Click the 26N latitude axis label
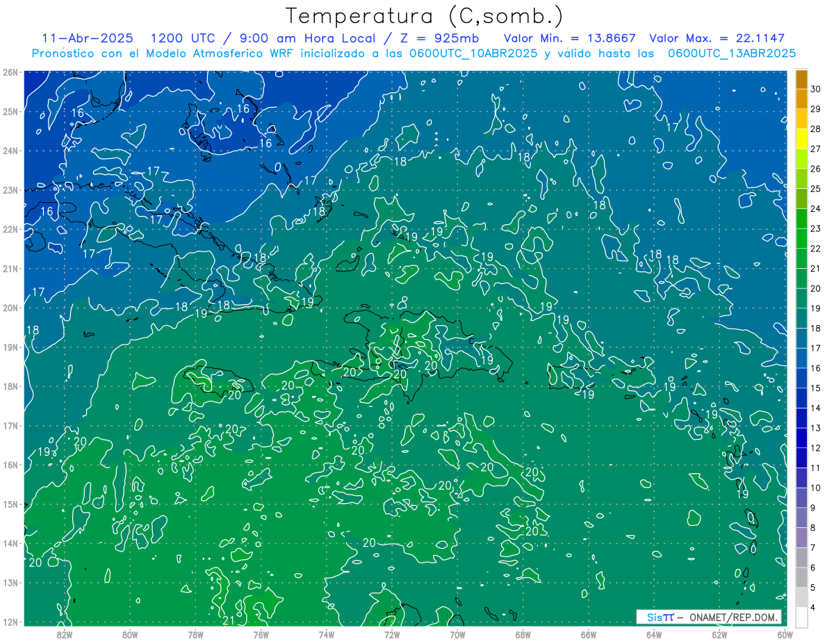Image resolution: width=834 pixels, height=644 pixels. [10, 72]
